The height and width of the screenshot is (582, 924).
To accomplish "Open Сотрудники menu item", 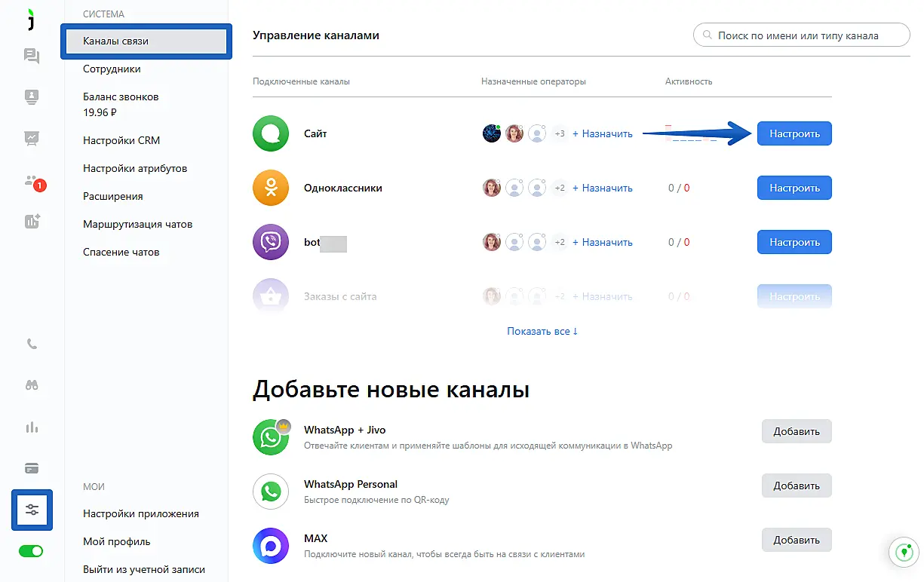I will tap(112, 69).
